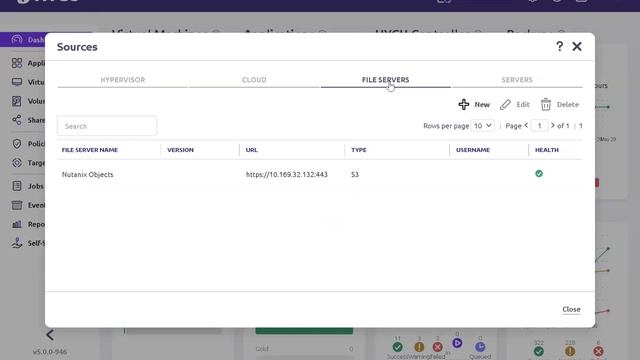The width and height of the screenshot is (640, 360).
Task: Open Targets sidebar icon
Action: click(17, 162)
